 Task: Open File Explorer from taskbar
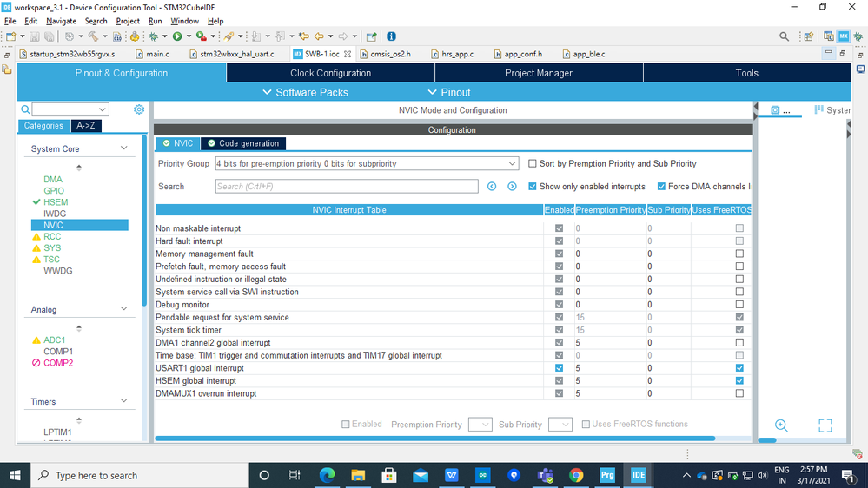[x=358, y=475]
